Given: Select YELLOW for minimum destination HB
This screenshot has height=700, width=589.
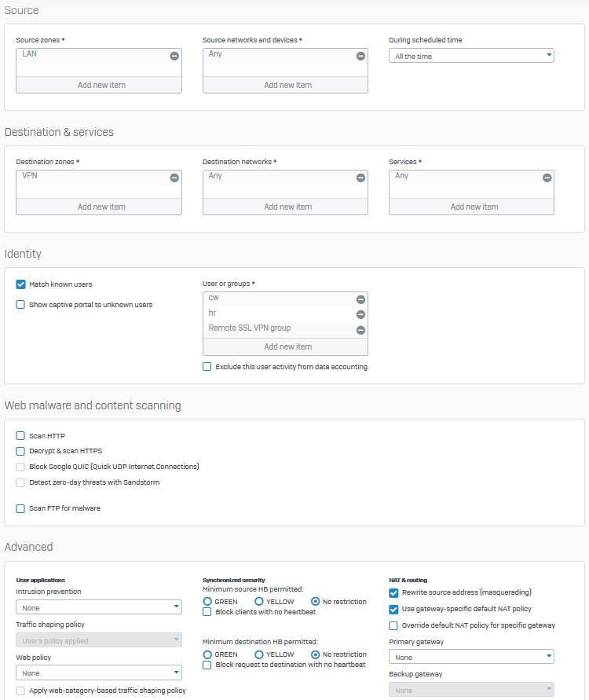Looking at the screenshot, I should click(260, 654).
